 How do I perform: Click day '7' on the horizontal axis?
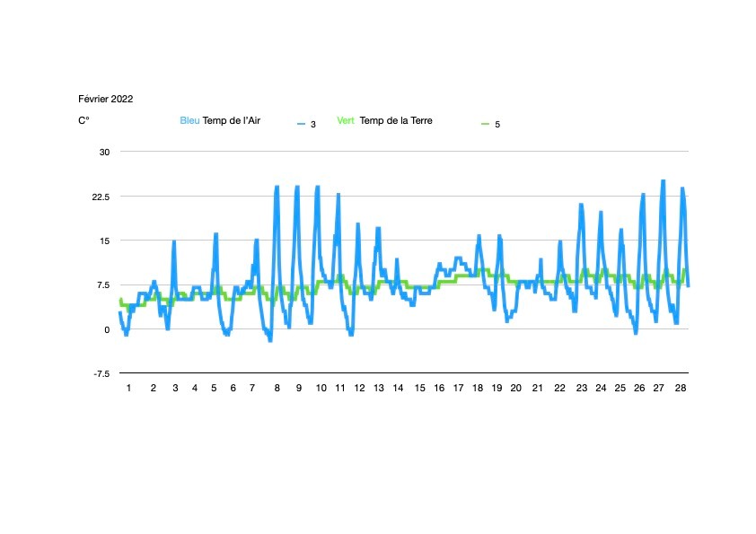252,388
